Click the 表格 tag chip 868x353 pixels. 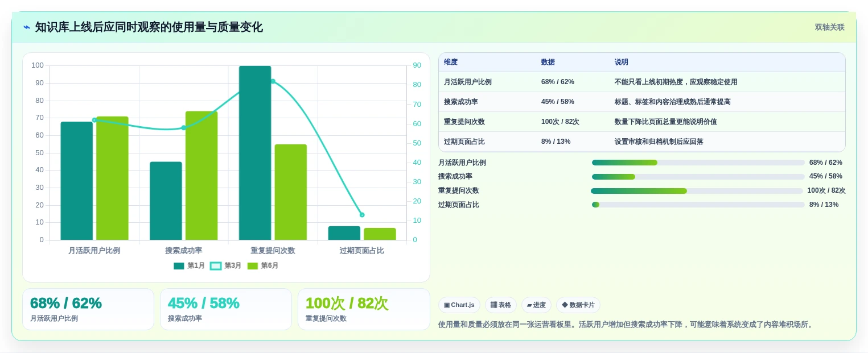[501, 305]
